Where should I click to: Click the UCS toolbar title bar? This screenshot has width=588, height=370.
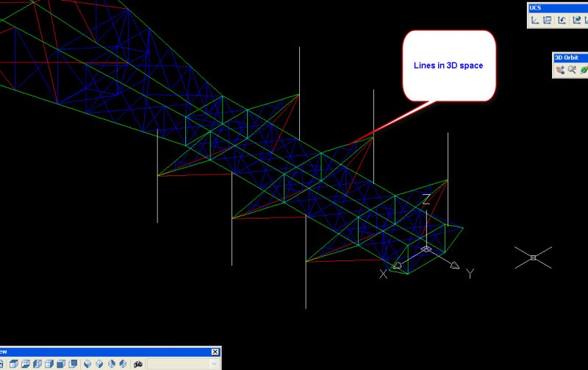coord(558,7)
